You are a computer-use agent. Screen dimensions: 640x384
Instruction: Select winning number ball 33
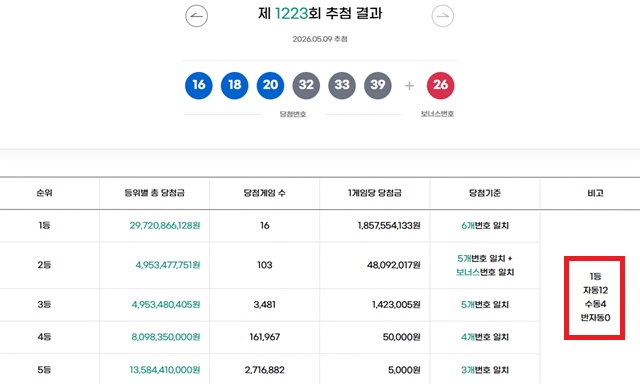pos(342,85)
